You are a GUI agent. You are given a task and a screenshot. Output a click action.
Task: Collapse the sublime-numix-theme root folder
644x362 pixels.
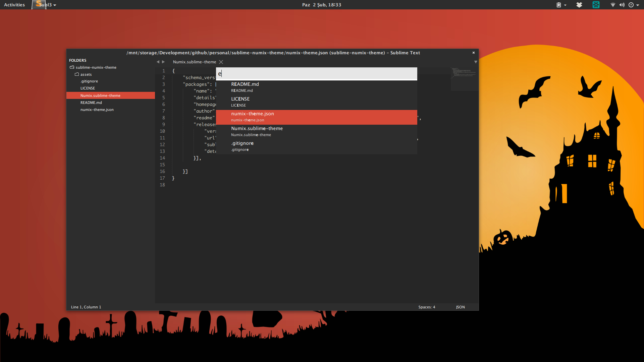pyautogui.click(x=72, y=67)
